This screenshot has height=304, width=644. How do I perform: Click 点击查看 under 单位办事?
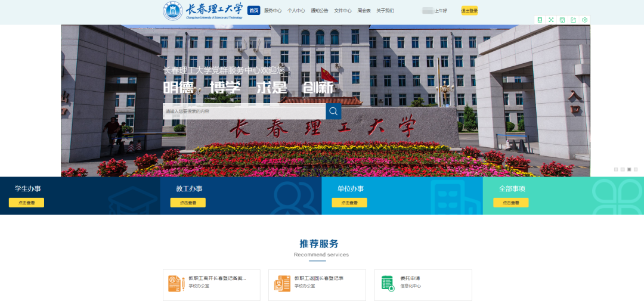(349, 203)
